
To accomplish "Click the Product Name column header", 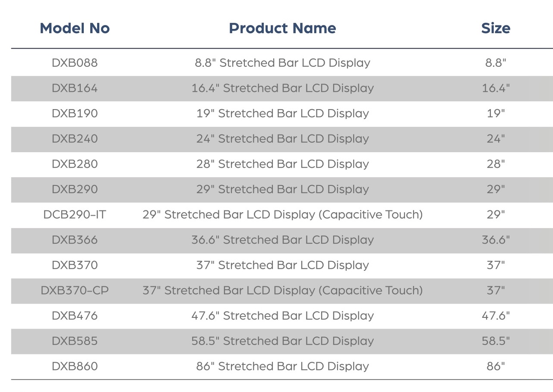I will [282, 28].
